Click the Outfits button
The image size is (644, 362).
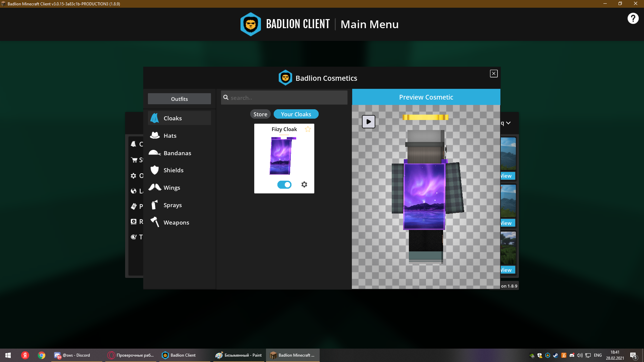coord(179,99)
